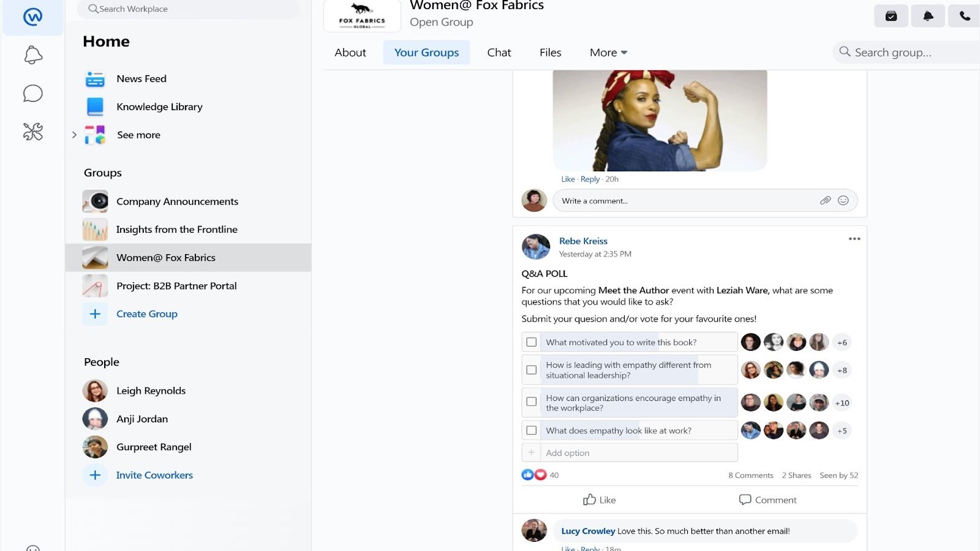Open notifications bell in left rail

tap(33, 55)
